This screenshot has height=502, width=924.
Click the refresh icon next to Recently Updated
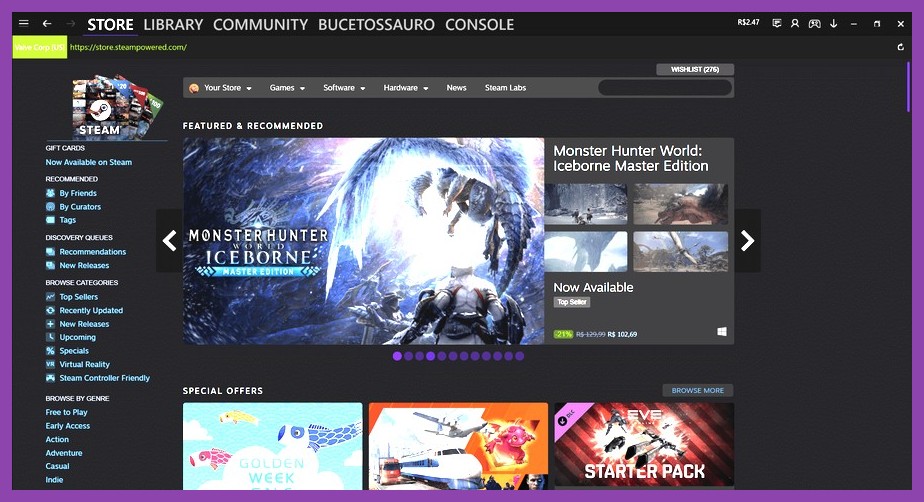[51, 311]
